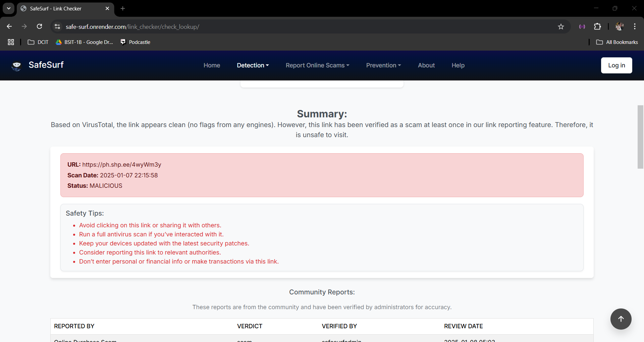
Task: Open the Help page
Action: point(458,65)
